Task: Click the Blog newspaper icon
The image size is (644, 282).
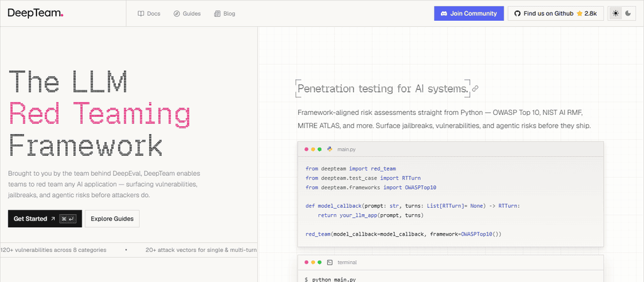Action: click(x=217, y=14)
